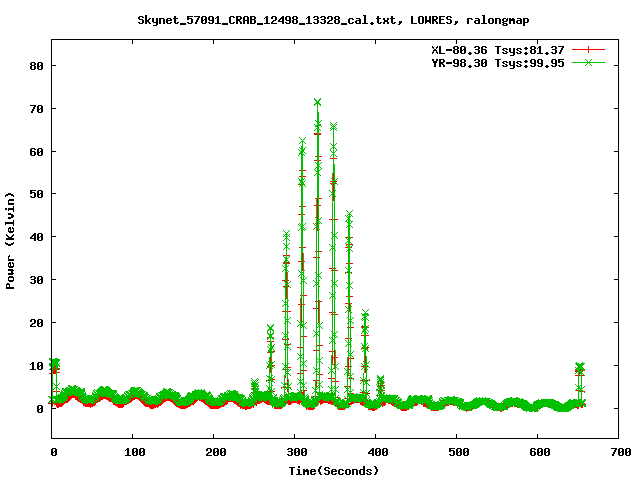Click the red XL legend line sample
Screen dimensions: 640x480
pos(588,50)
